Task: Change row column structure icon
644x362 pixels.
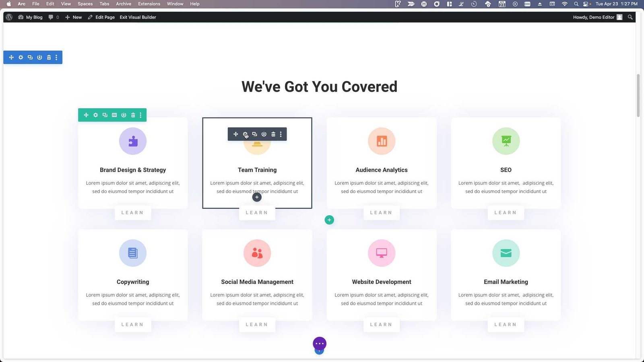Action: [114, 115]
